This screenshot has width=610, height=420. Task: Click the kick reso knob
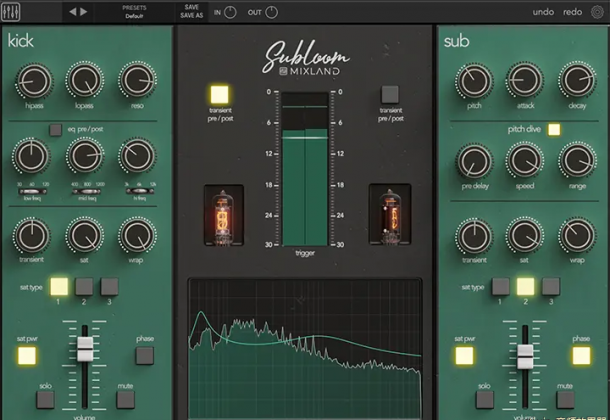[137, 80]
